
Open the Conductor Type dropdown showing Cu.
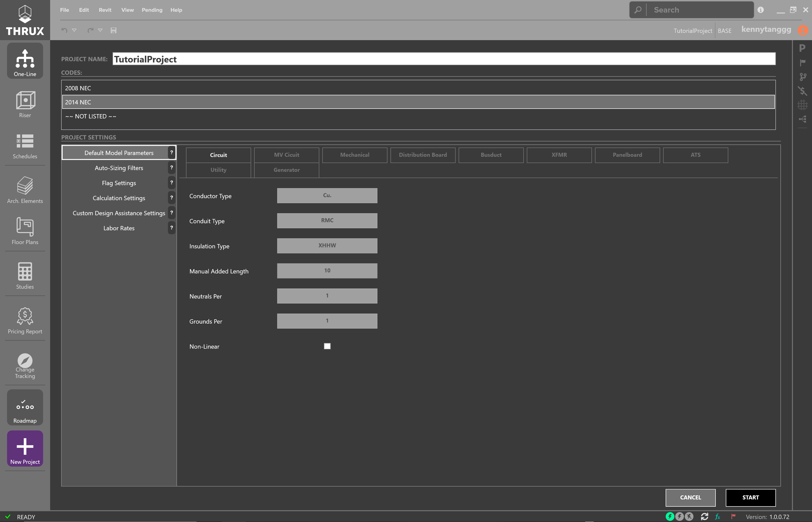coord(327,196)
